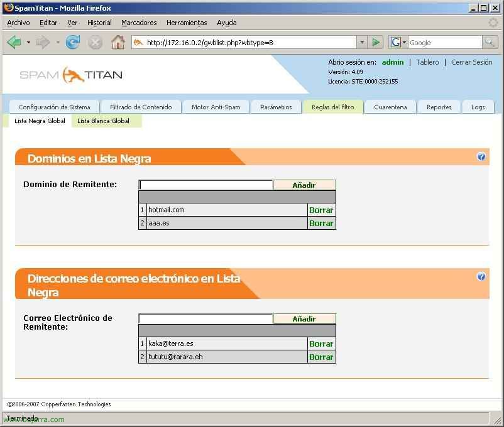Open the Motor Anti-Spam tab

pyautogui.click(x=216, y=107)
